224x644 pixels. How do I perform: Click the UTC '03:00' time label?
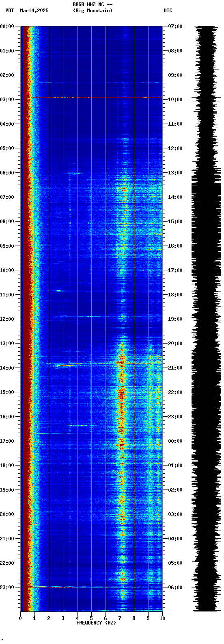point(175,514)
